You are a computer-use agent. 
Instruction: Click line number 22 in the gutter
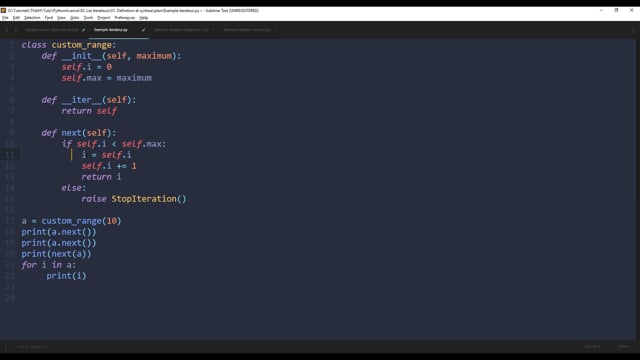10,276
